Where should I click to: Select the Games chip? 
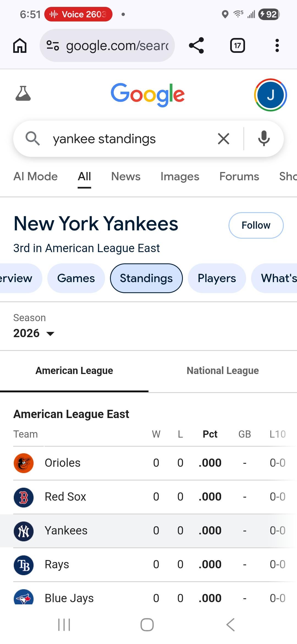tap(76, 278)
